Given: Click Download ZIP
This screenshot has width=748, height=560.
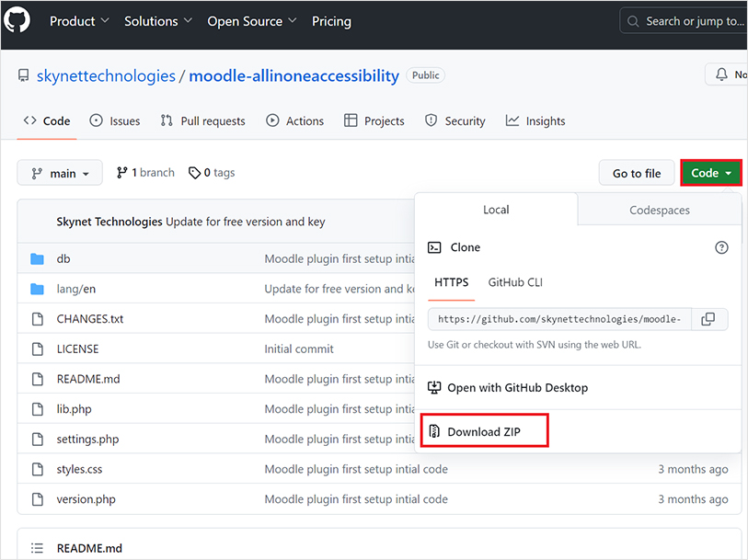Looking at the screenshot, I should (484, 431).
